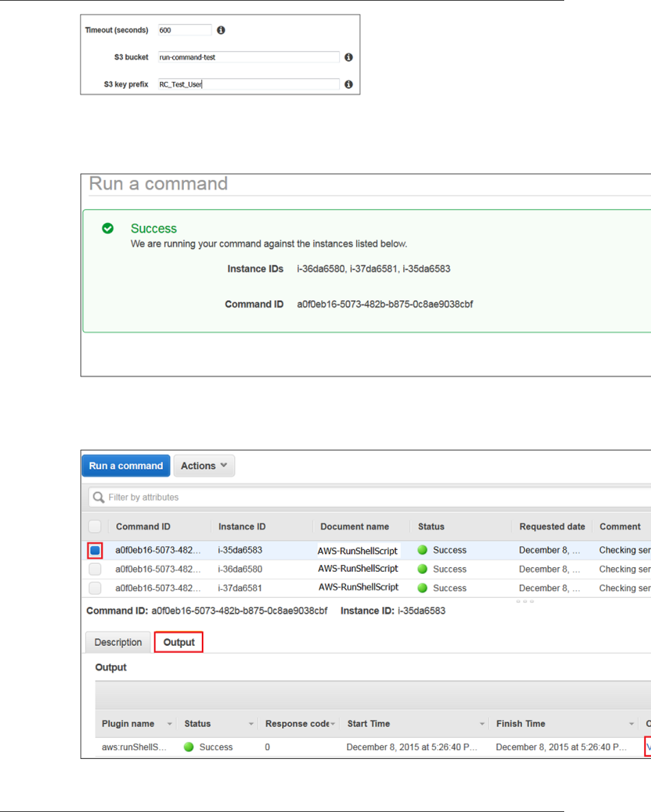
Task: Switch to the Description tab
Action: point(118,642)
